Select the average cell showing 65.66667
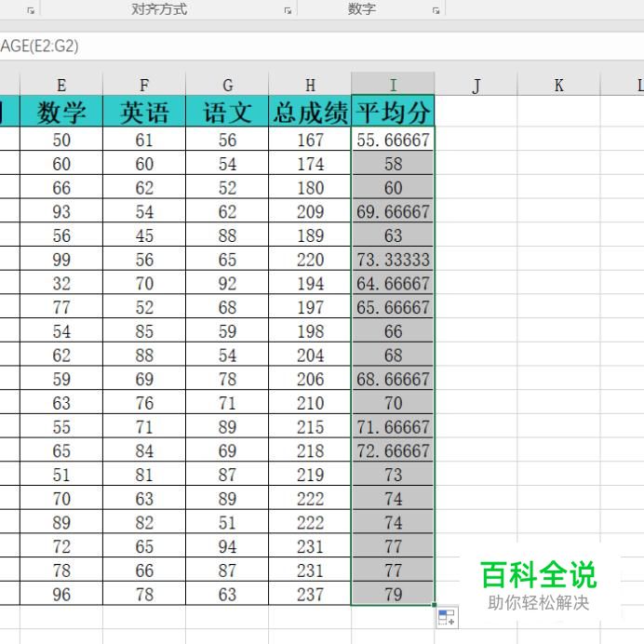The image size is (644, 644). (393, 306)
